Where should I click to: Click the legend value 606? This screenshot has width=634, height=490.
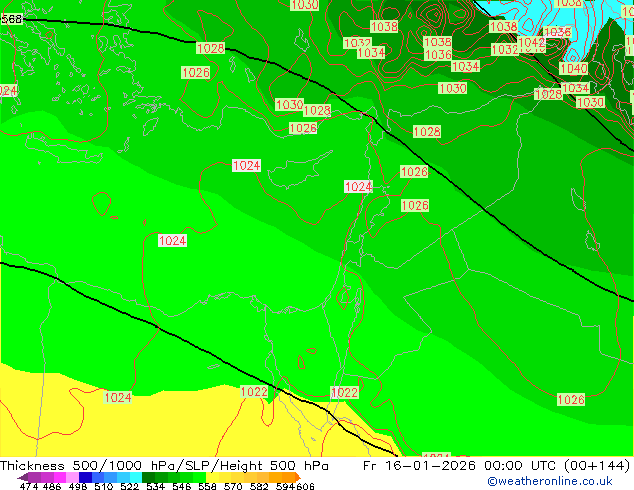coord(305,486)
